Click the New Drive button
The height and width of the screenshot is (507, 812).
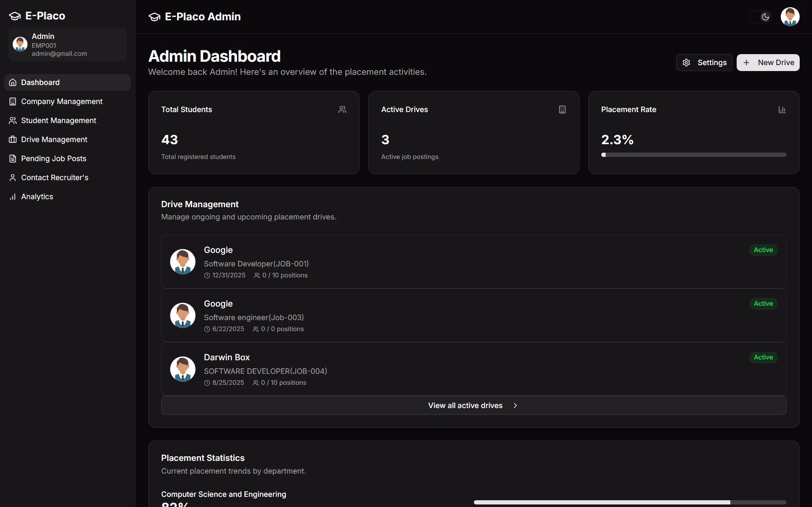pyautogui.click(x=768, y=62)
